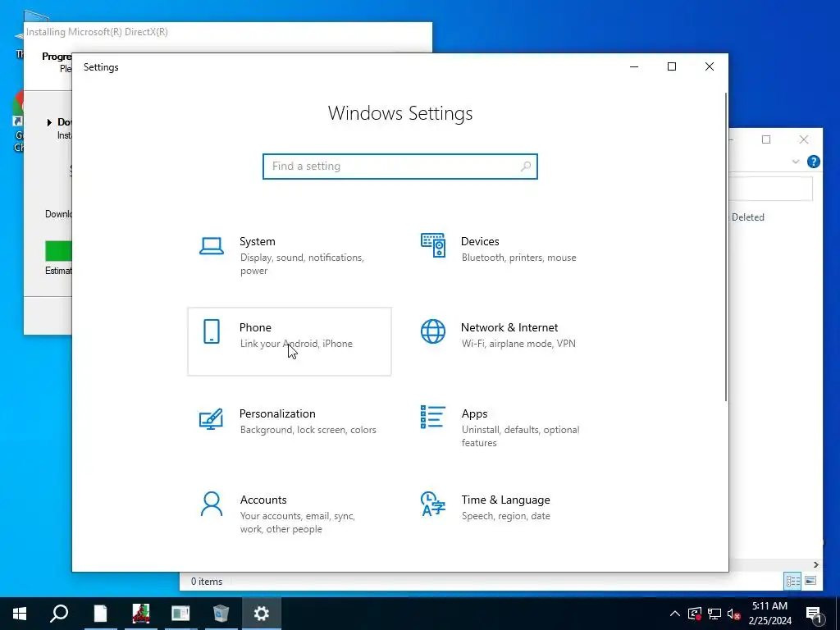The image size is (840, 630).
Task: Click the search box in the Recycle Bin window
Action: point(771,189)
